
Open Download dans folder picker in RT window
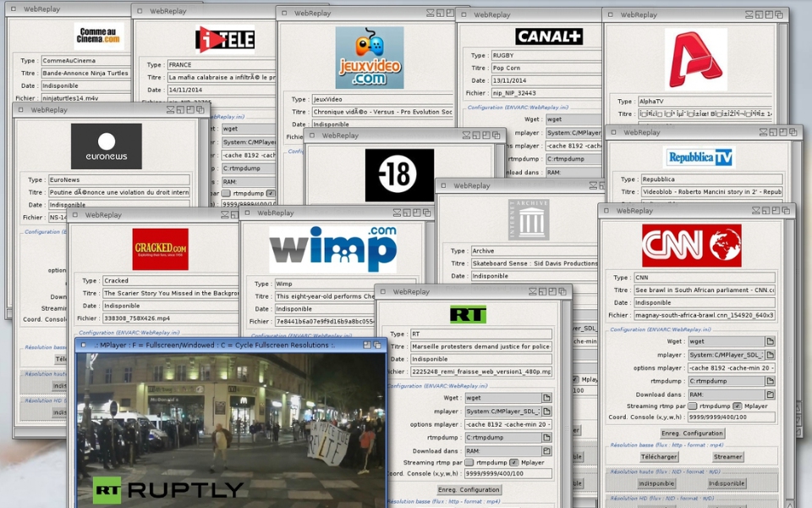pyautogui.click(x=546, y=451)
